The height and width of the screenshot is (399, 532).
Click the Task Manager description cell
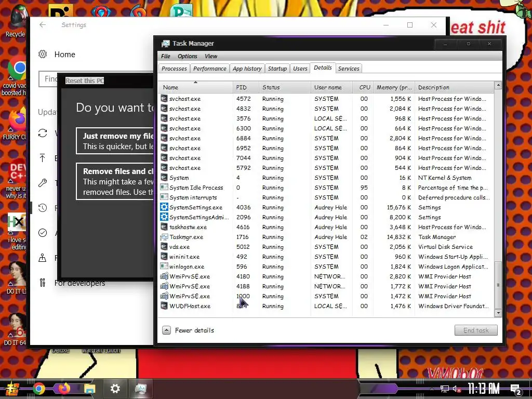tap(436, 237)
